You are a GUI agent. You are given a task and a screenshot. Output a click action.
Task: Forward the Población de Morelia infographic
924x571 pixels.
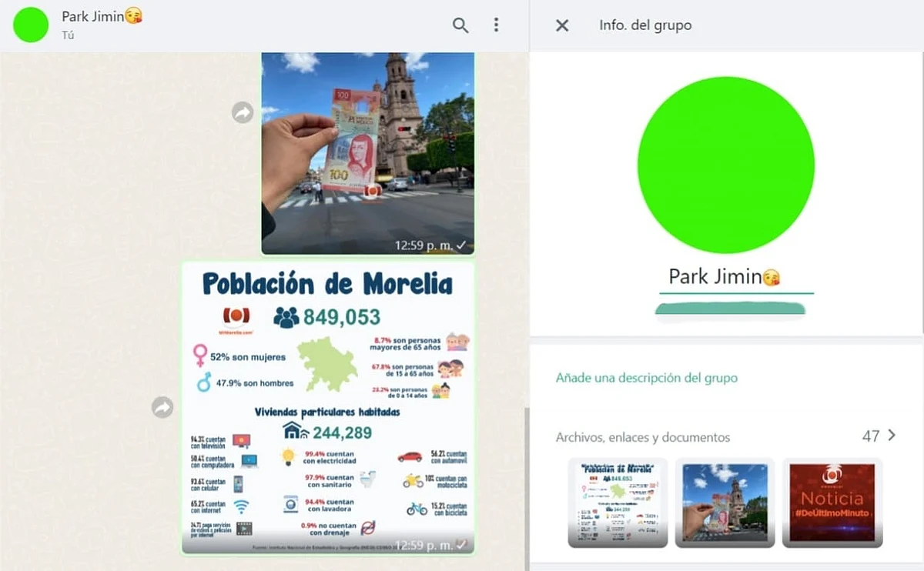click(x=162, y=407)
